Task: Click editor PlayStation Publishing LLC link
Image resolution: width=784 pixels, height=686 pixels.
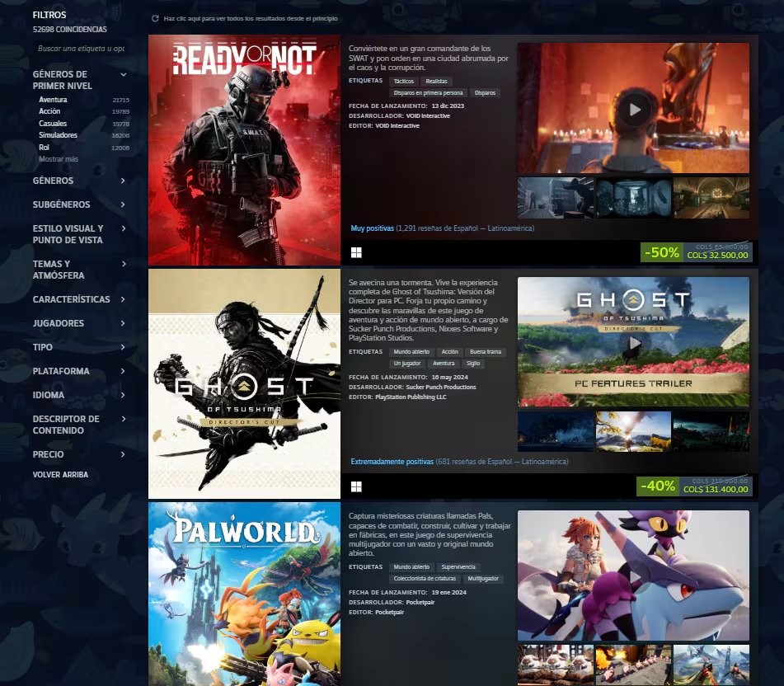Action: (411, 397)
